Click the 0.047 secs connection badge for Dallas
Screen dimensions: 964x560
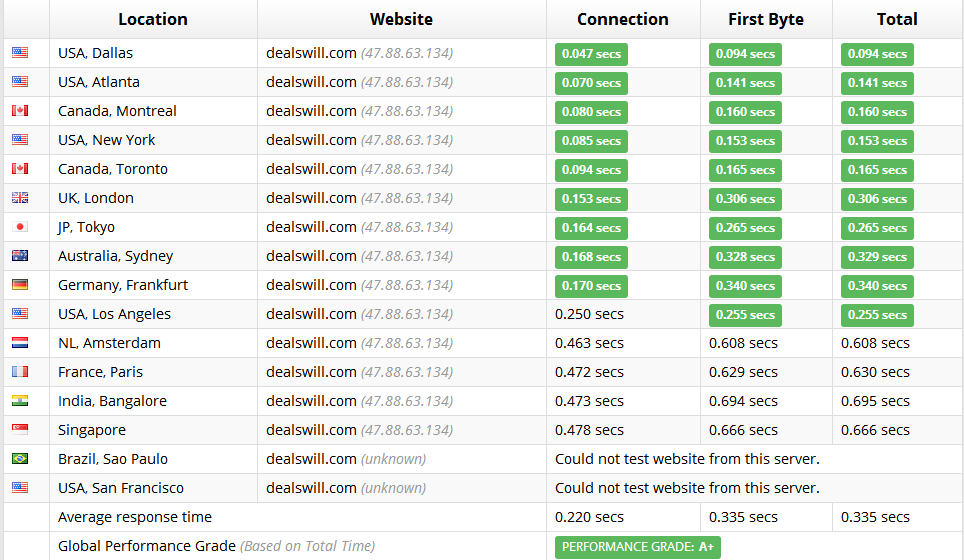coord(591,54)
